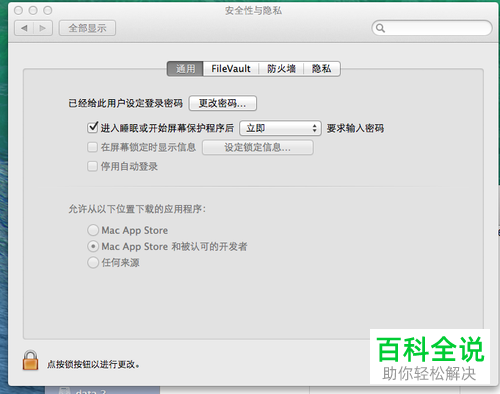Enable 在屏幕锁定时显示信息 checkbox
This screenshot has height=394, width=500.
92,147
